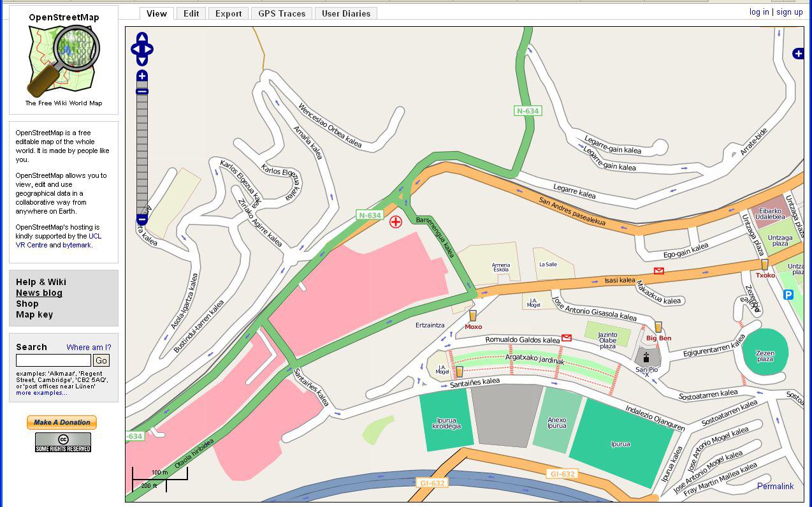Click the Go search button
This screenshot has width=812, height=507.
[101, 360]
